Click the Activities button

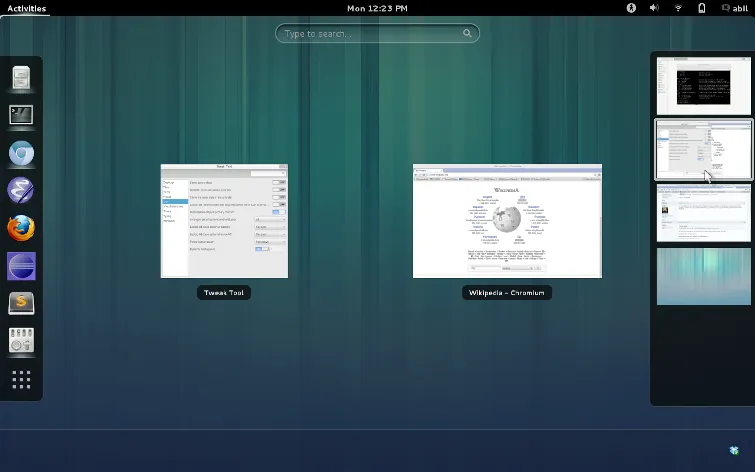26,8
